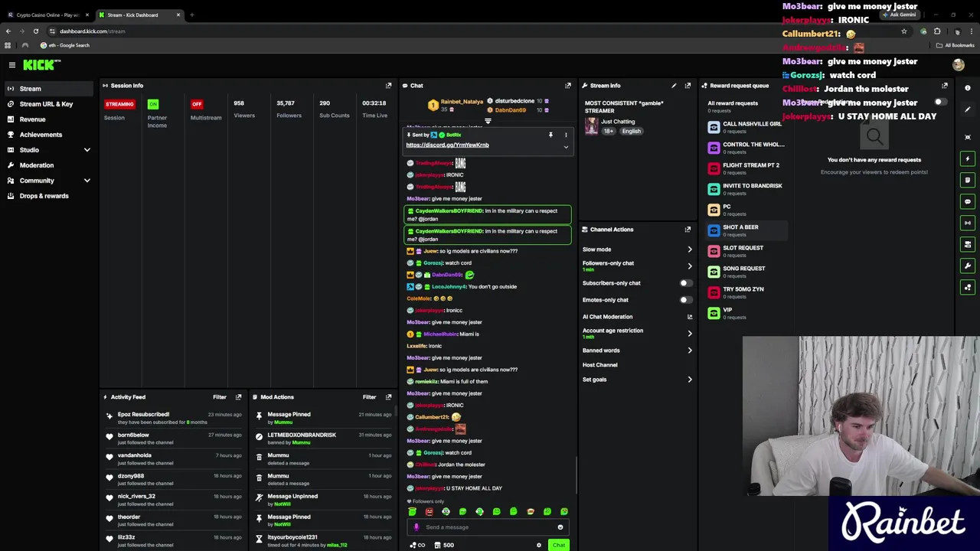Click the info icon in the right sidebar
Viewport: 980px width, 551px height.
pyautogui.click(x=968, y=88)
